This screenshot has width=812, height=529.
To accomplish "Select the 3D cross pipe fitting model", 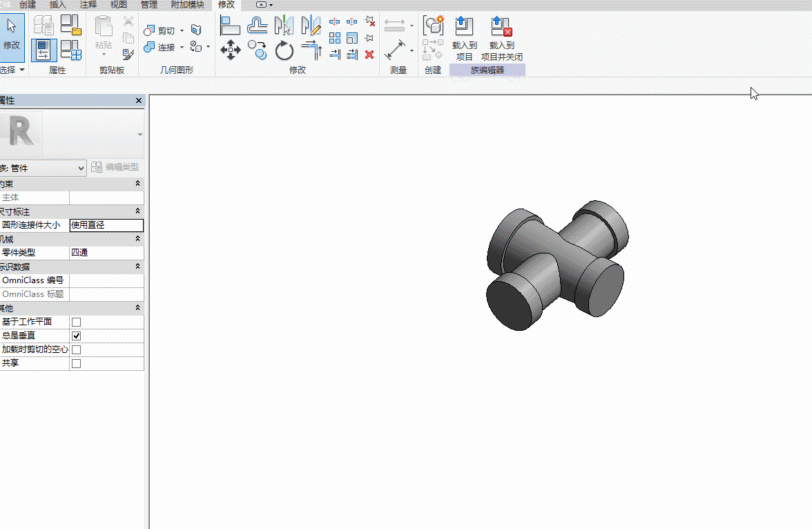I will click(x=557, y=264).
